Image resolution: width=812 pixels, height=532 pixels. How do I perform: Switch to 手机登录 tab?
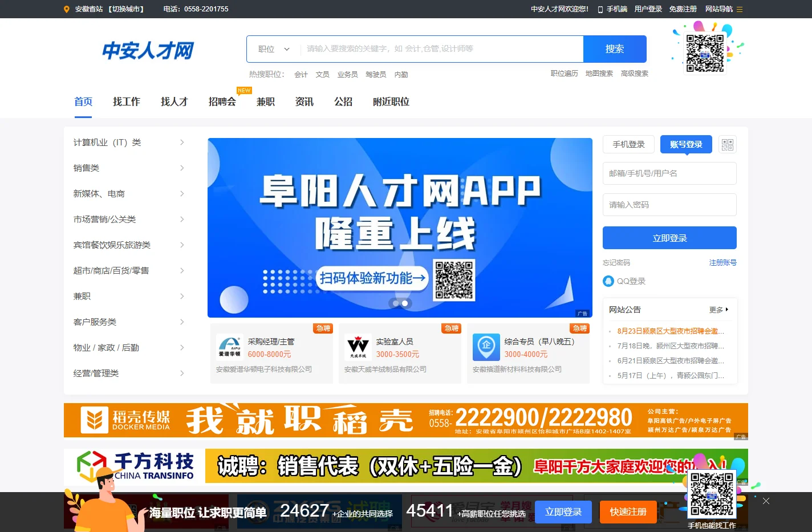tap(628, 144)
